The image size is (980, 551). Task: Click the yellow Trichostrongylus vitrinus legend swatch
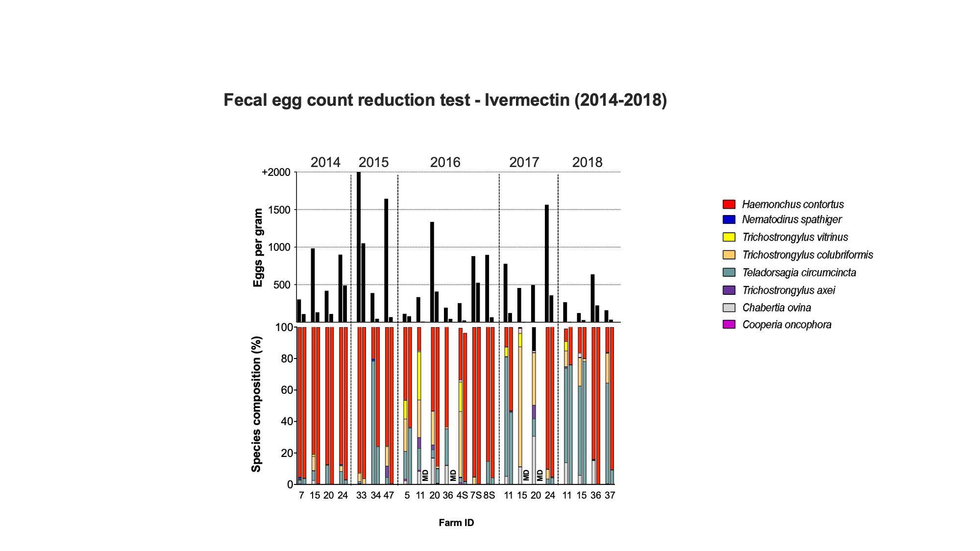[x=729, y=237]
